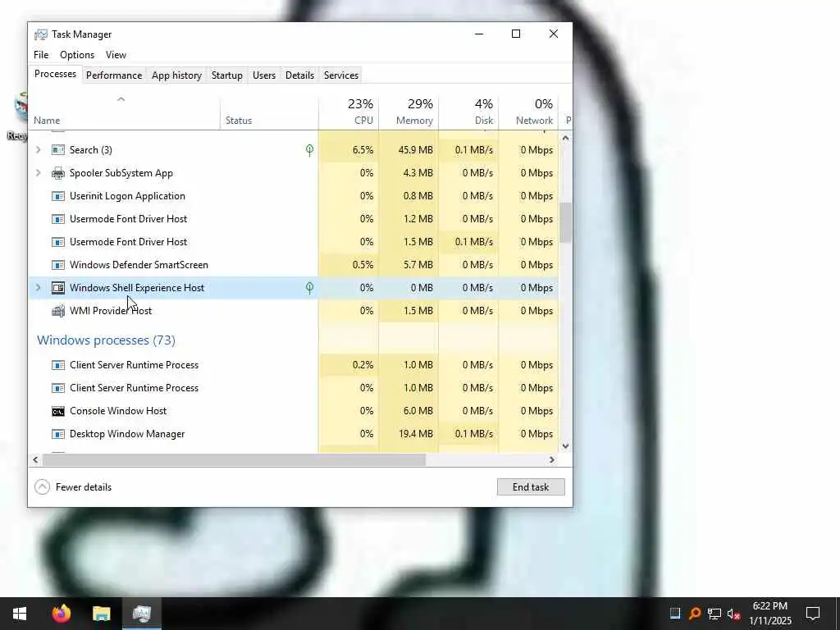
Task: Switch to the Services tab
Action: coord(341,75)
